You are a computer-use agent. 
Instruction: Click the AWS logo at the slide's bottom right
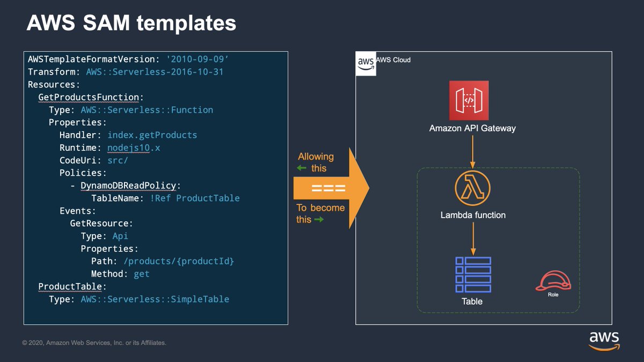[604, 340]
